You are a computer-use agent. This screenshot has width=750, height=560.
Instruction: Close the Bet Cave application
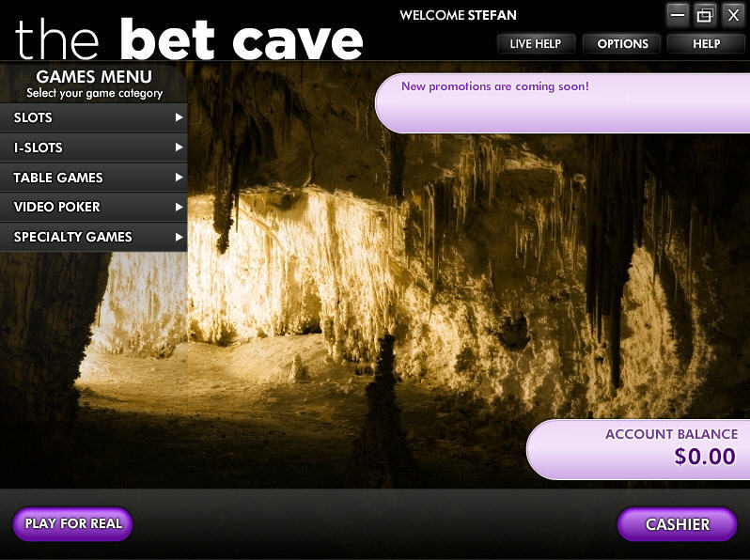733,15
